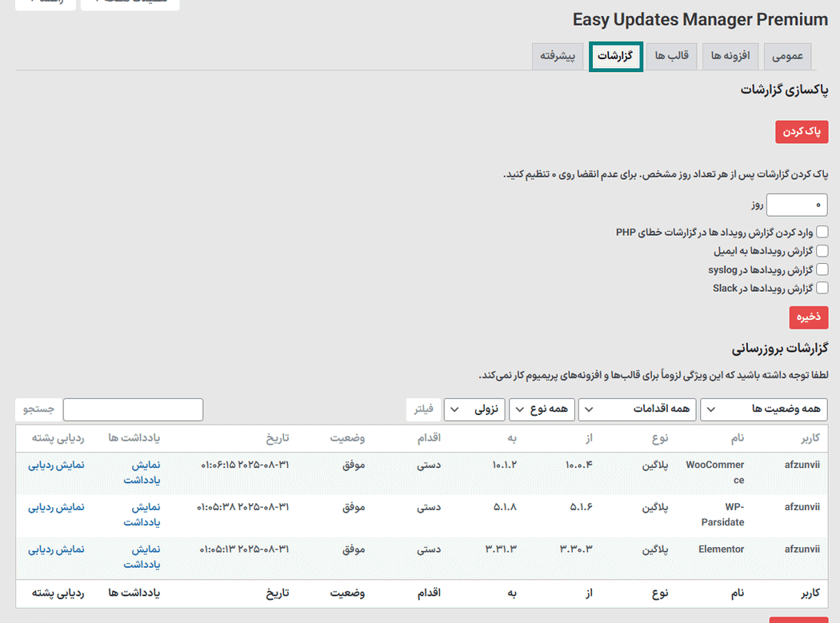Click afzunvii user in the Elementor row
Screen dimensions: 840x623
[x=802, y=549]
